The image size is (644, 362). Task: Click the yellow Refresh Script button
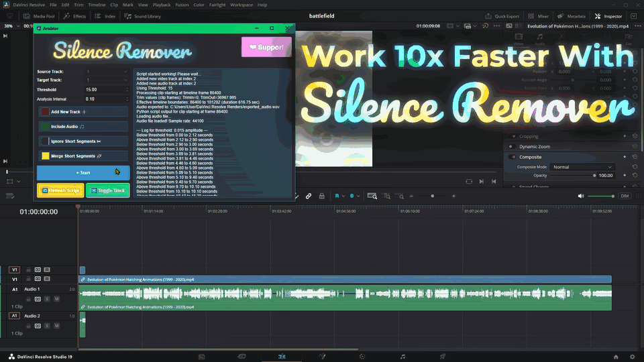tap(60, 190)
